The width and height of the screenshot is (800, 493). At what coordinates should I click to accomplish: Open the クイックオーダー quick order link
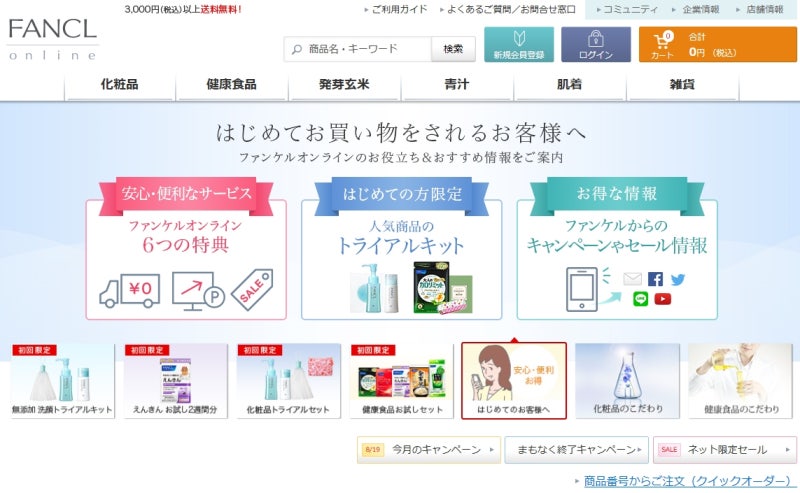coord(687,481)
